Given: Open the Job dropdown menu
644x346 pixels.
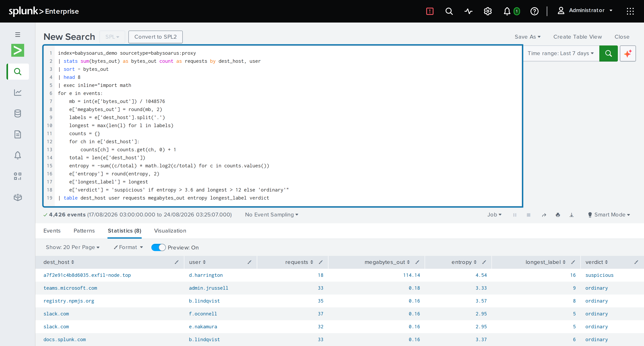Looking at the screenshot, I should coord(494,215).
